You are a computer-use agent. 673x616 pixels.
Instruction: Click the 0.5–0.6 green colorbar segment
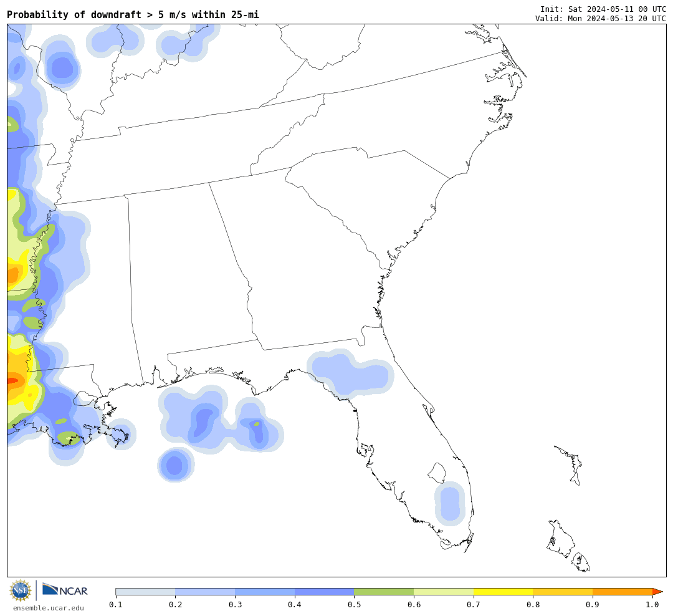pyautogui.click(x=384, y=592)
